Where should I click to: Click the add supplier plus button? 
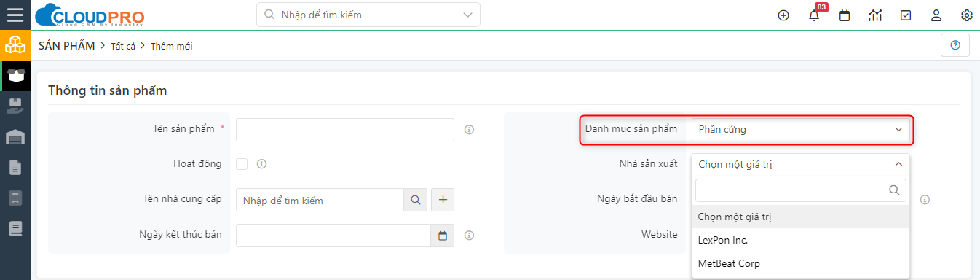(443, 200)
